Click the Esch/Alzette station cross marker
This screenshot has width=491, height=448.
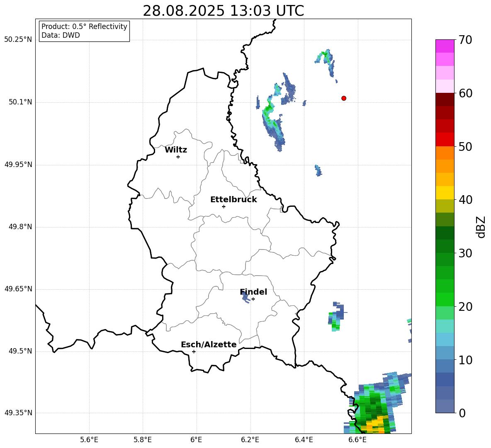[x=194, y=351]
